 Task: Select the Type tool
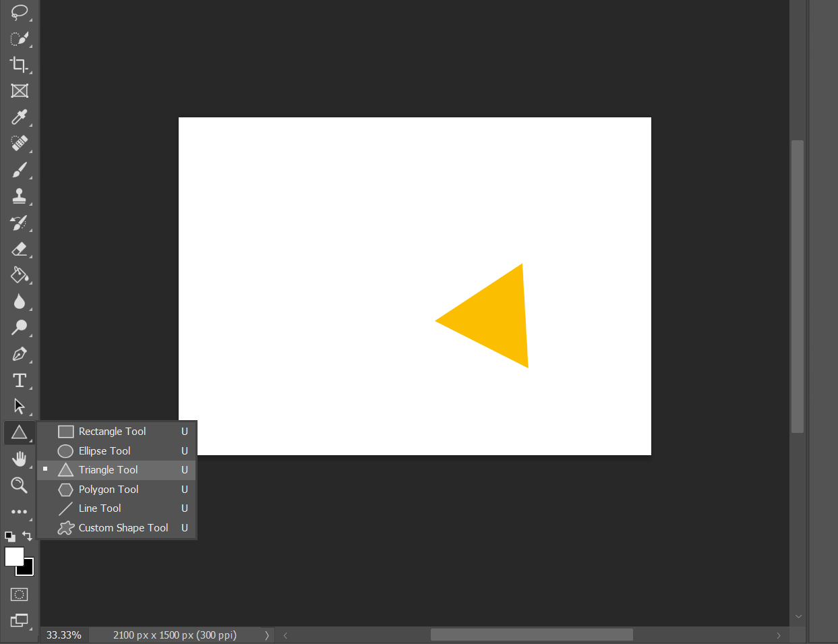tap(20, 380)
